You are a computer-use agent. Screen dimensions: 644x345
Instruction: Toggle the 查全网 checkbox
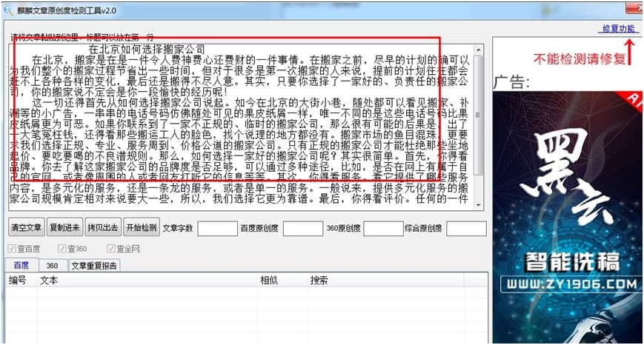[x=111, y=249]
